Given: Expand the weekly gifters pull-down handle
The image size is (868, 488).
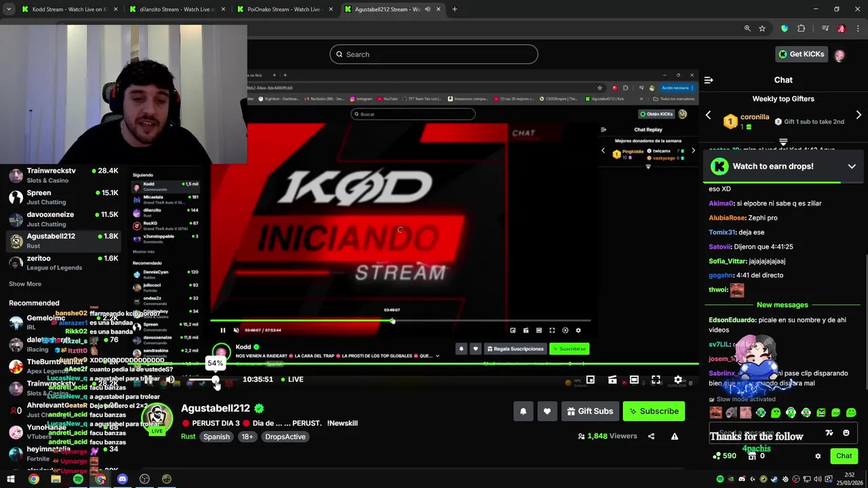Looking at the screenshot, I should (x=783, y=142).
